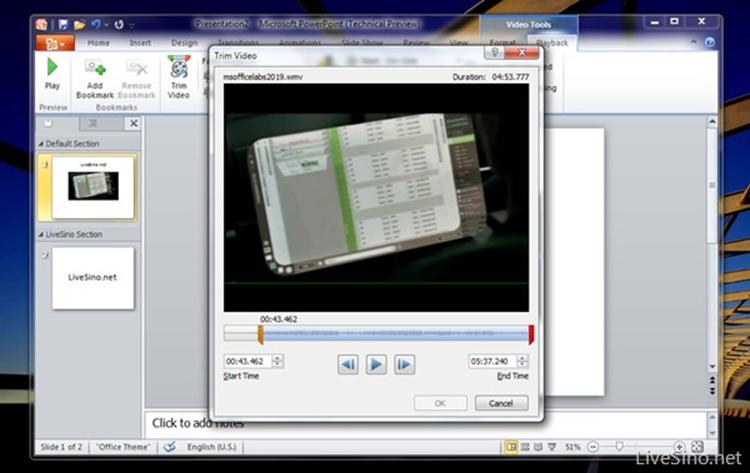The image size is (750, 473).
Task: Click the Trim Video dialog help button
Action: tap(495, 52)
